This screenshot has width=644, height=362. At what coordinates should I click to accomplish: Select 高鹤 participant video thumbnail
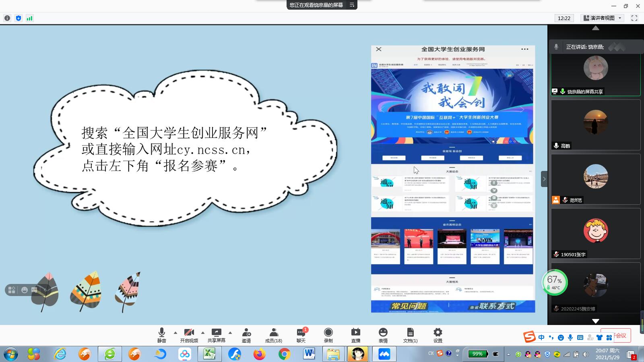[596, 124]
